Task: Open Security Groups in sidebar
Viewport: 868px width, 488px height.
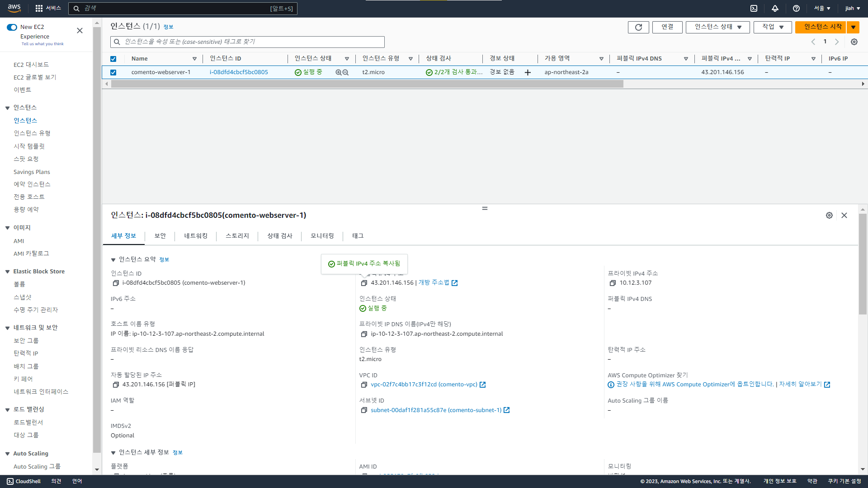Action: pyautogui.click(x=26, y=341)
